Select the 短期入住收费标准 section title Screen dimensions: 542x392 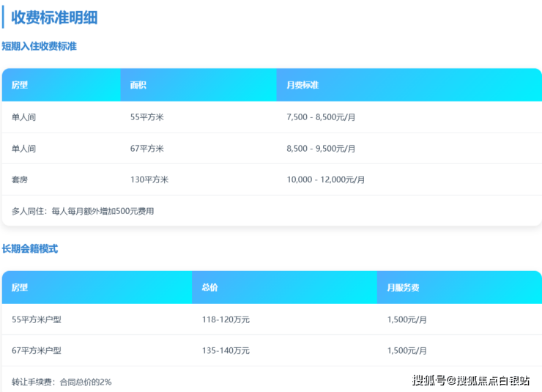coord(39,46)
